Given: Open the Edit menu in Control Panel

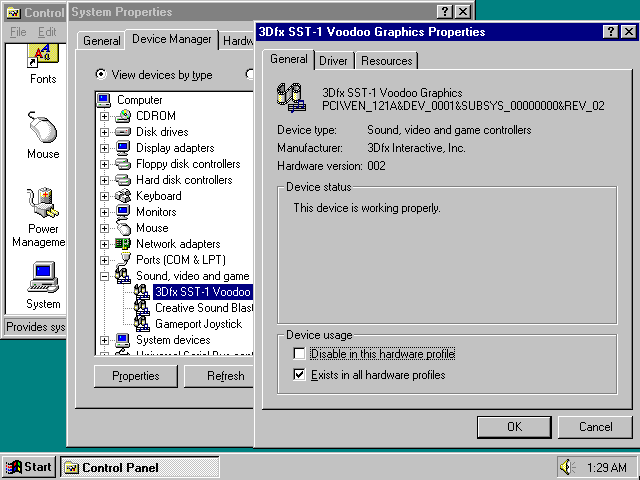Looking at the screenshot, I should (47, 32).
